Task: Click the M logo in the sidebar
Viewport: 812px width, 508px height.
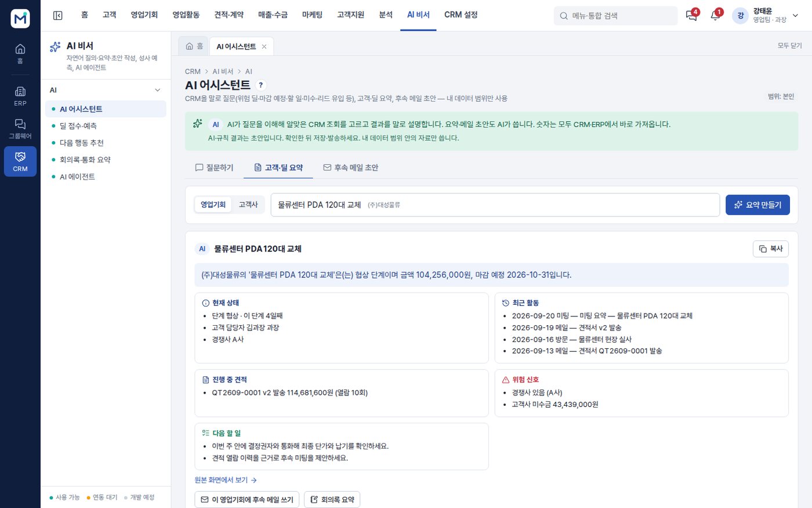Action: [20, 19]
